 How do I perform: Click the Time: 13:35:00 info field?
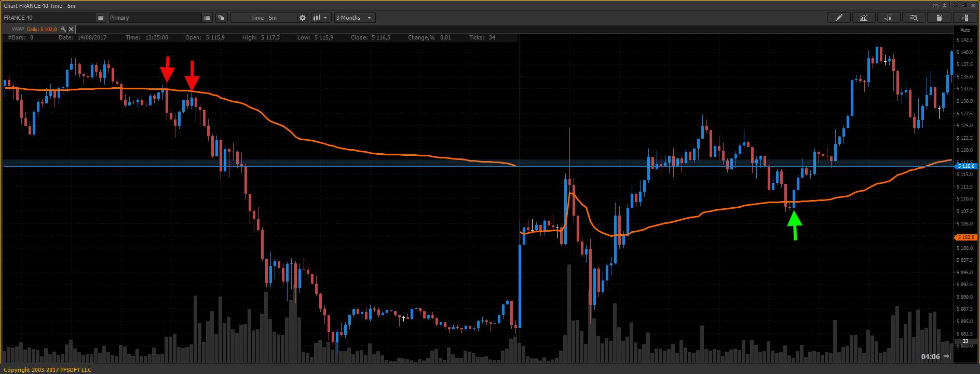coord(147,37)
